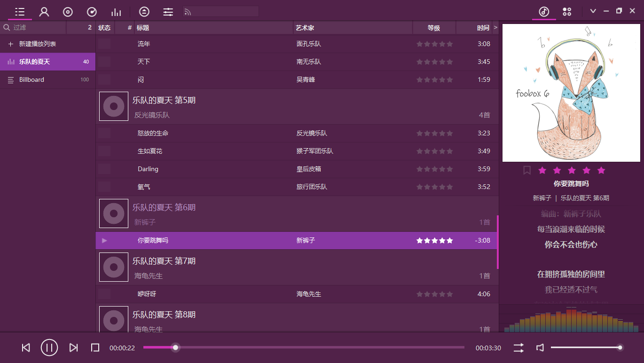Toggle shuffle playback mode
The height and width of the screenshot is (363, 644).
518,347
